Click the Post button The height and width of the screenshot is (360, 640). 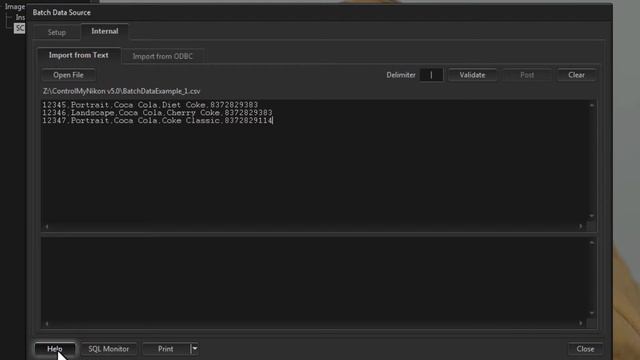pos(527,75)
